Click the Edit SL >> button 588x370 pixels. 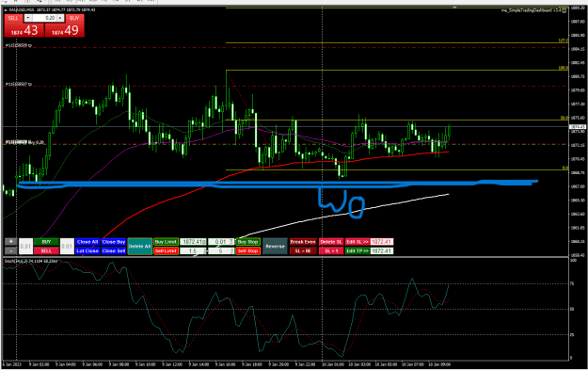pyautogui.click(x=358, y=242)
